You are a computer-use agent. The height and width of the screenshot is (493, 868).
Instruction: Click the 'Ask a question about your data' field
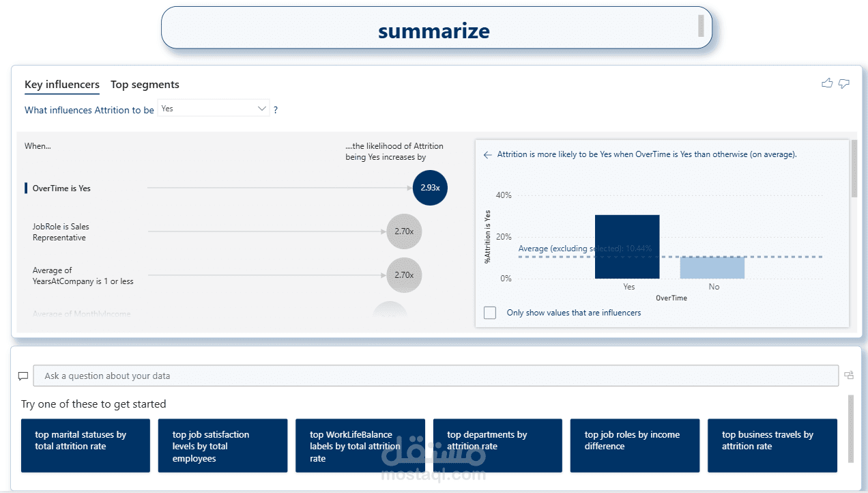point(435,376)
